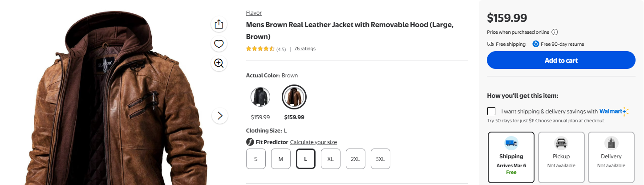This screenshot has height=185, width=644.
Task: Select the Shipping fulfillment option
Action: [x=511, y=157]
